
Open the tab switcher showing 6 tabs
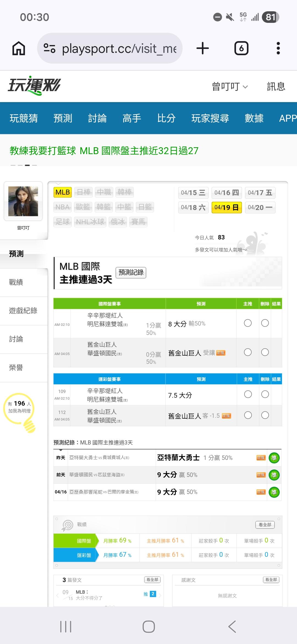click(x=241, y=48)
